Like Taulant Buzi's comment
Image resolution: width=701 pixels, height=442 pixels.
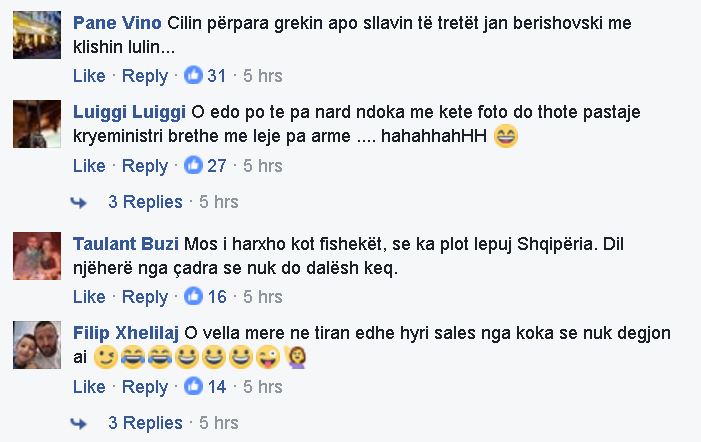click(89, 296)
